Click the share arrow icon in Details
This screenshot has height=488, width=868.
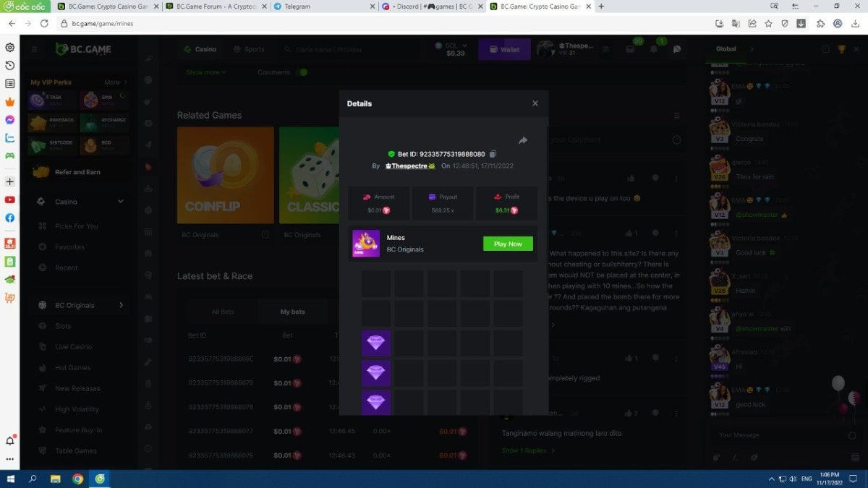(x=523, y=141)
